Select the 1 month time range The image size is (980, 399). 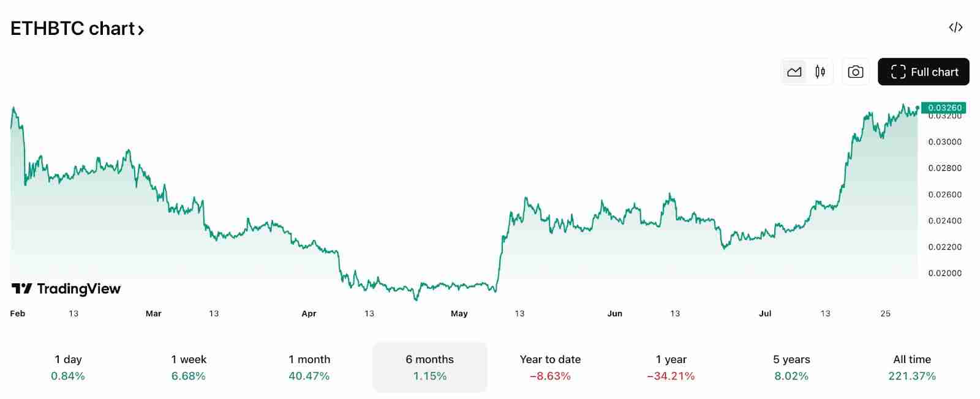tap(309, 367)
